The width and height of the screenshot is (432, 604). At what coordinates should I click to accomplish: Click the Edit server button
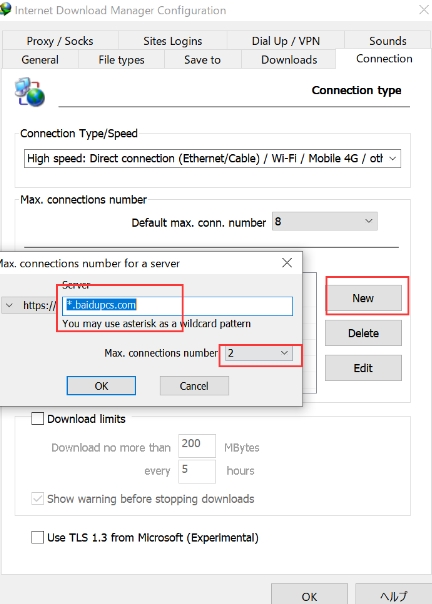[363, 368]
